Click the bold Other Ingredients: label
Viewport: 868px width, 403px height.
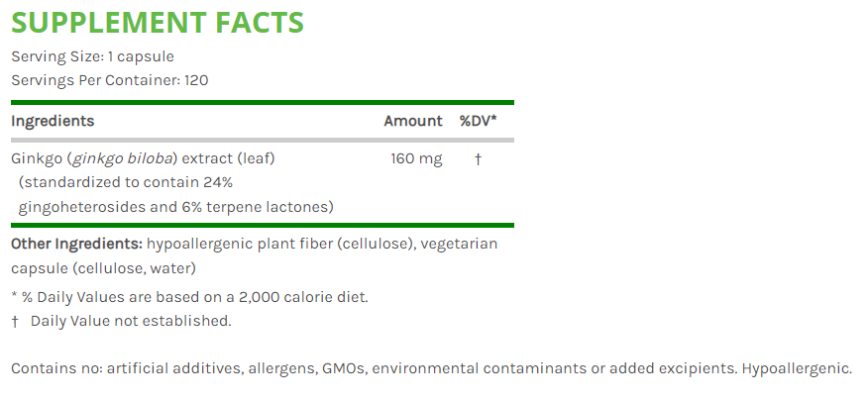tap(76, 244)
